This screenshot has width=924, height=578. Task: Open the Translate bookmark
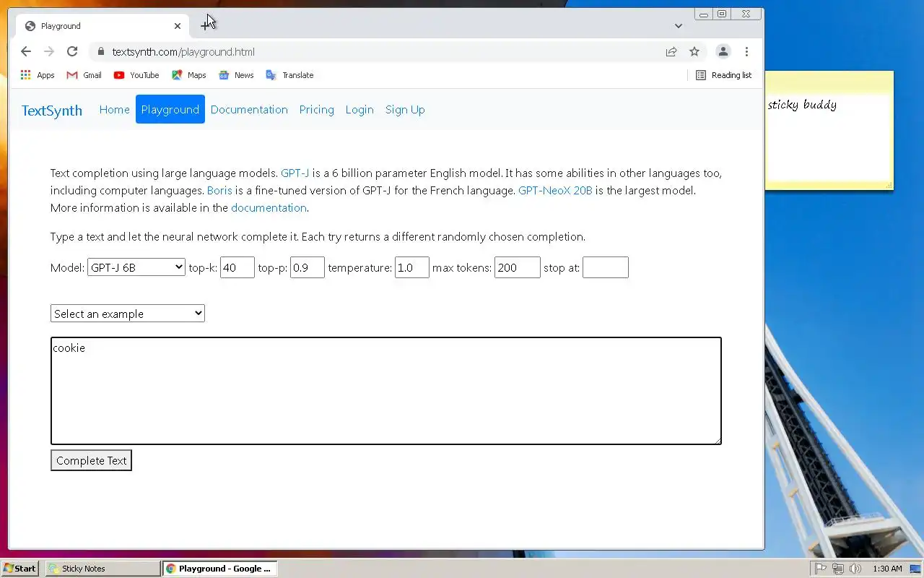[289, 75]
